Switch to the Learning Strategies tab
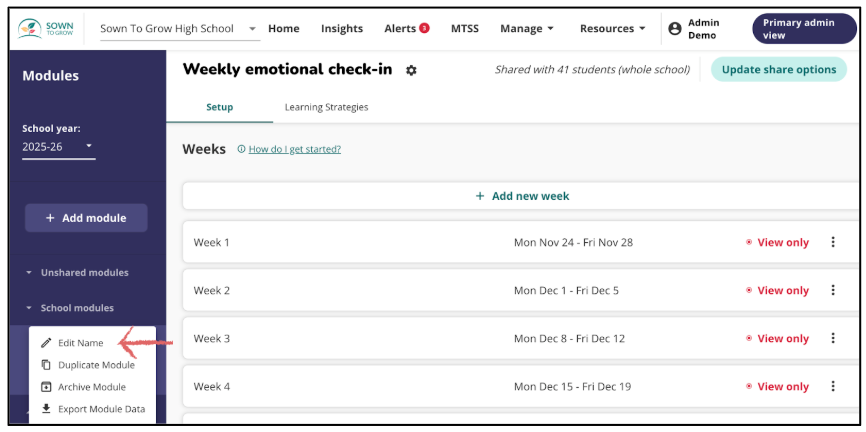This screenshot has height=432, width=866. pos(326,107)
